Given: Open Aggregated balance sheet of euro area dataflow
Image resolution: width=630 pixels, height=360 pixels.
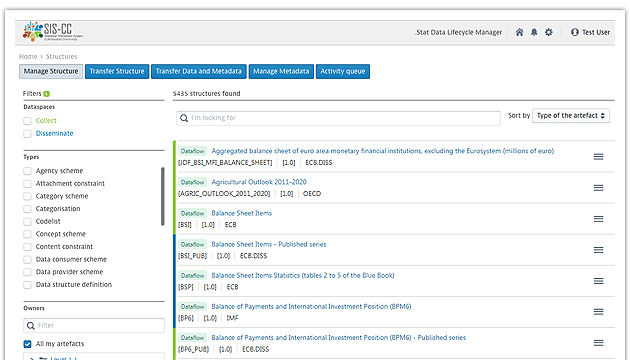Looking at the screenshot, I should pos(382,151).
